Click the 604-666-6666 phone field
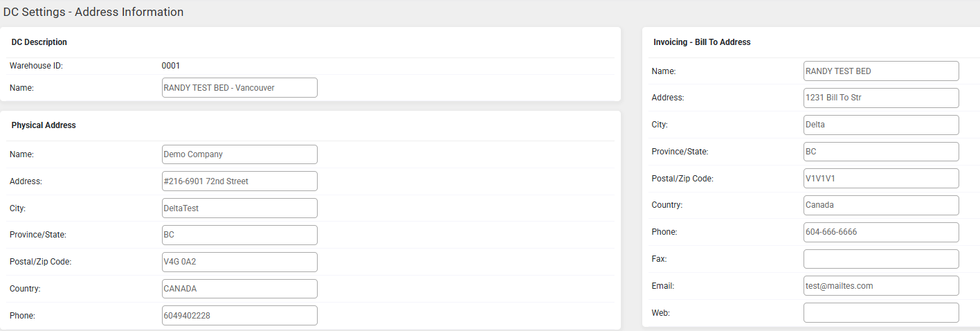Image resolution: width=980 pixels, height=331 pixels. coord(881,232)
